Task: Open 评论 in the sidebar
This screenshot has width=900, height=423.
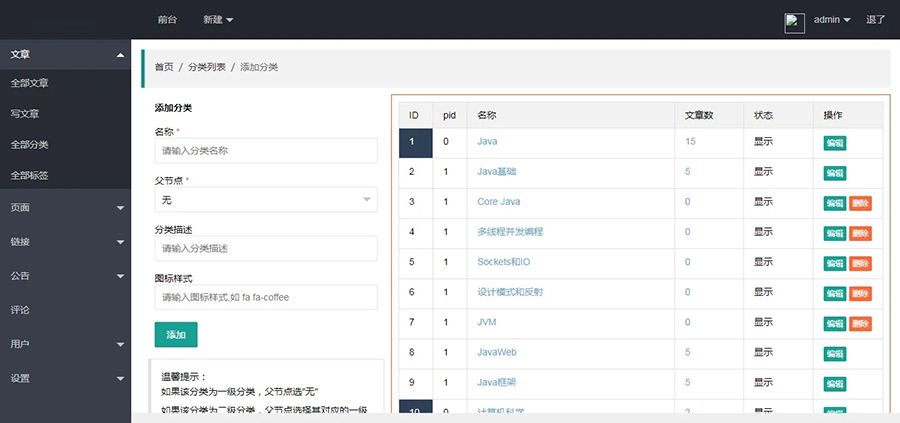Action: click(20, 310)
